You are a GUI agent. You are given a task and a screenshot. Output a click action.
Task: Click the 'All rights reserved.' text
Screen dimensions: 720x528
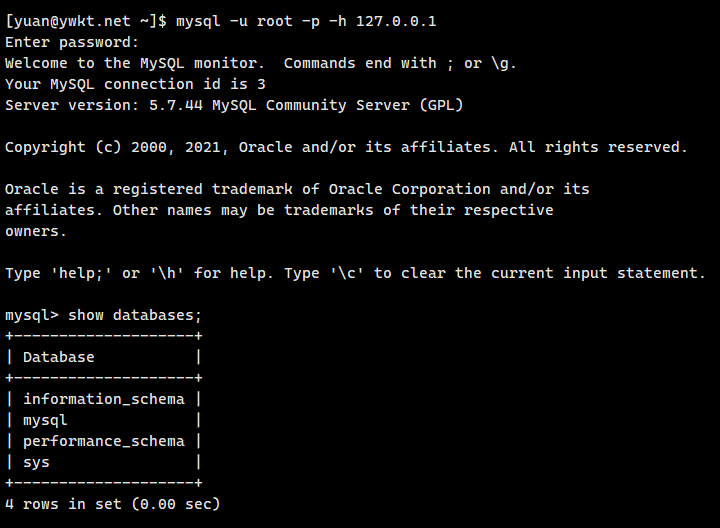coord(598,147)
